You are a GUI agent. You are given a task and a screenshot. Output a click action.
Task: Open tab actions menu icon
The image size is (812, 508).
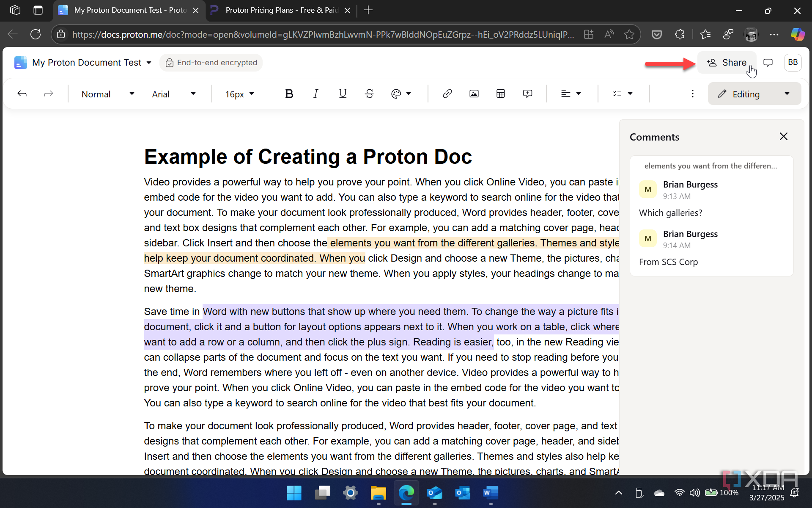click(x=38, y=10)
